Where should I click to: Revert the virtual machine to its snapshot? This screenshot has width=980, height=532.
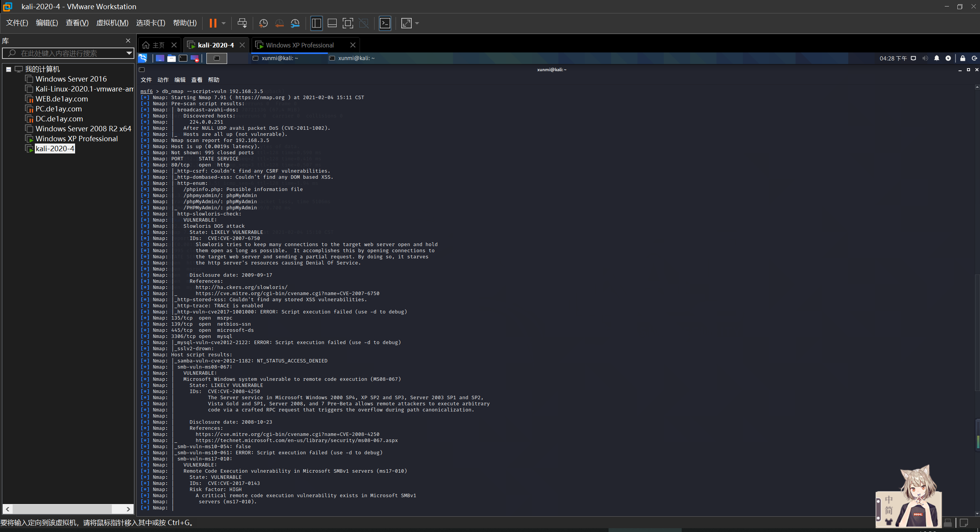pyautogui.click(x=279, y=23)
